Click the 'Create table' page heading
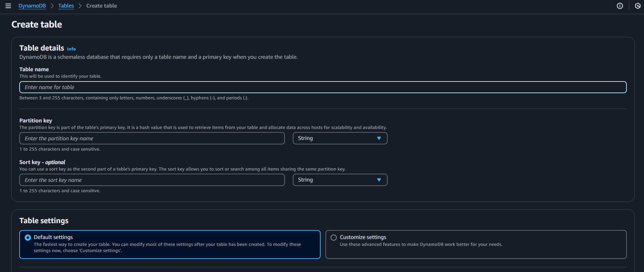Viewport: 644px width, 272px height. [37, 24]
